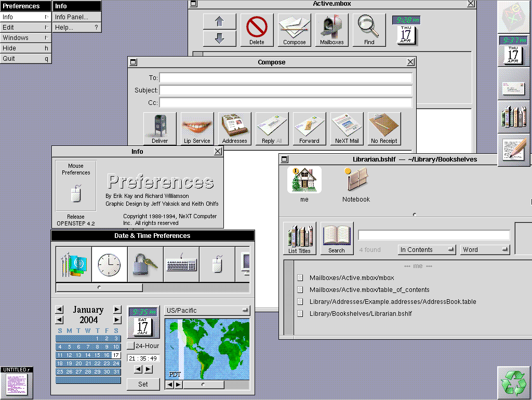Open Addresses in the Compose window
Image resolution: width=532 pixels, height=400 pixels.
tap(234, 129)
